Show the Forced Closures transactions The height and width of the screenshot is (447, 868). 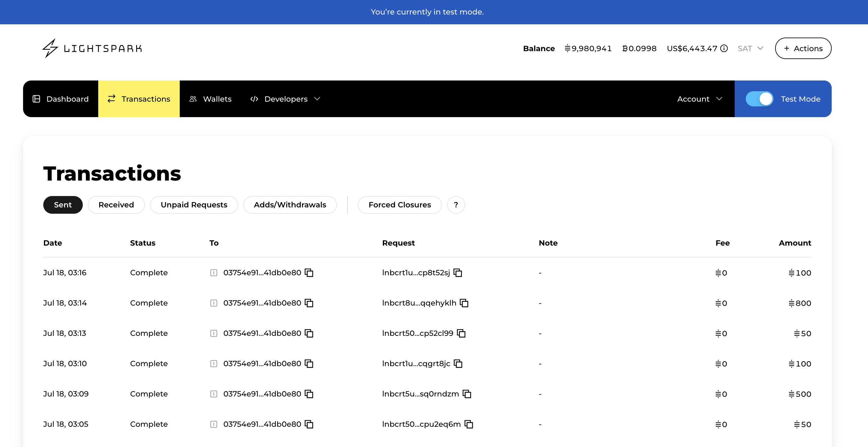click(399, 205)
